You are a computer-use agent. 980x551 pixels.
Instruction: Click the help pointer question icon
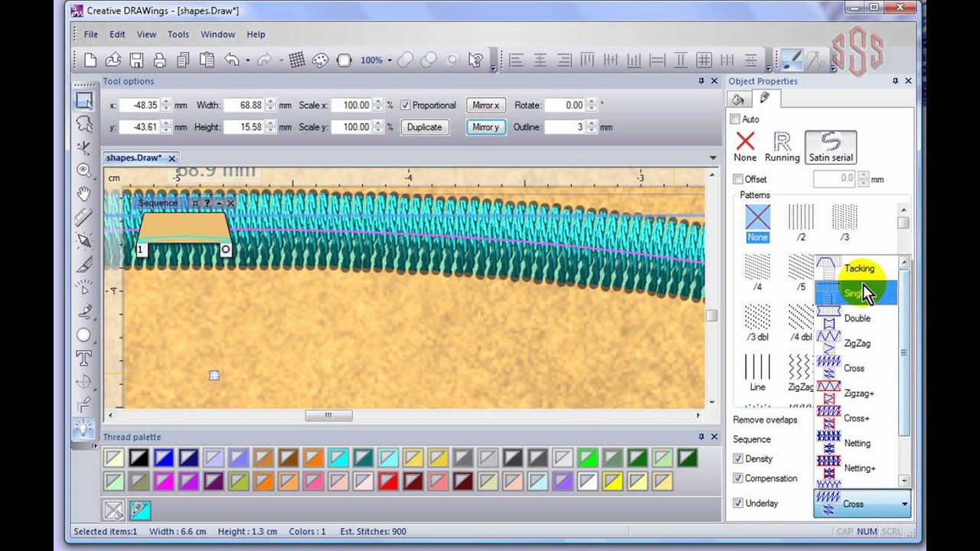tap(475, 60)
